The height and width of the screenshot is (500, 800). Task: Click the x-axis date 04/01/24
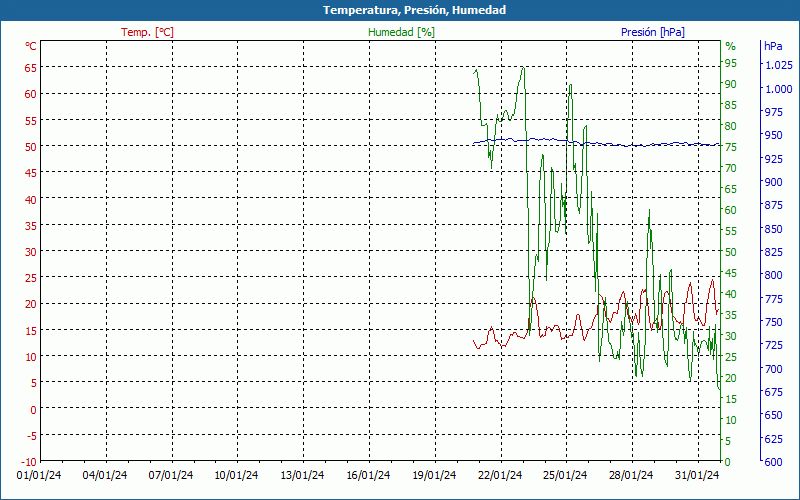(105, 476)
